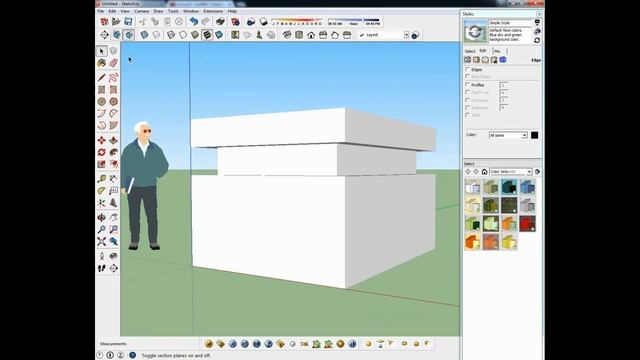The height and width of the screenshot is (360, 640).
Task: Switch to the Styles Select tab
Action: click(x=470, y=51)
